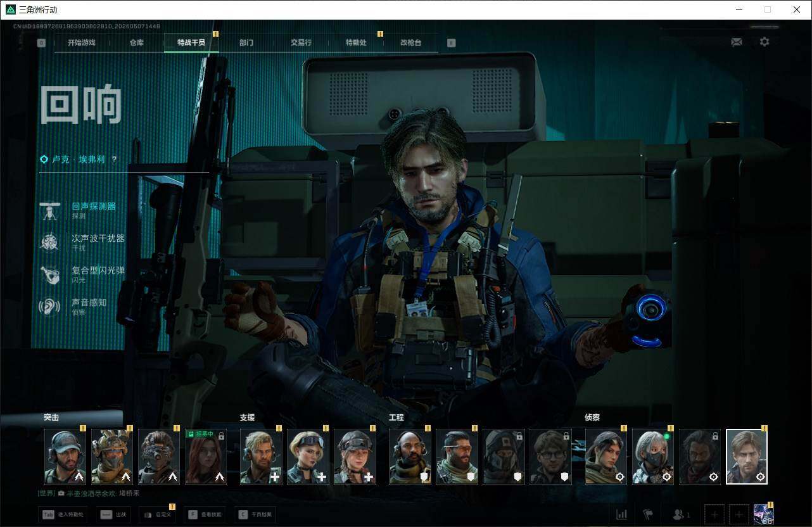Screen dimensions: 812x527
Task: Click the active 特战干员 tab
Action: point(191,43)
